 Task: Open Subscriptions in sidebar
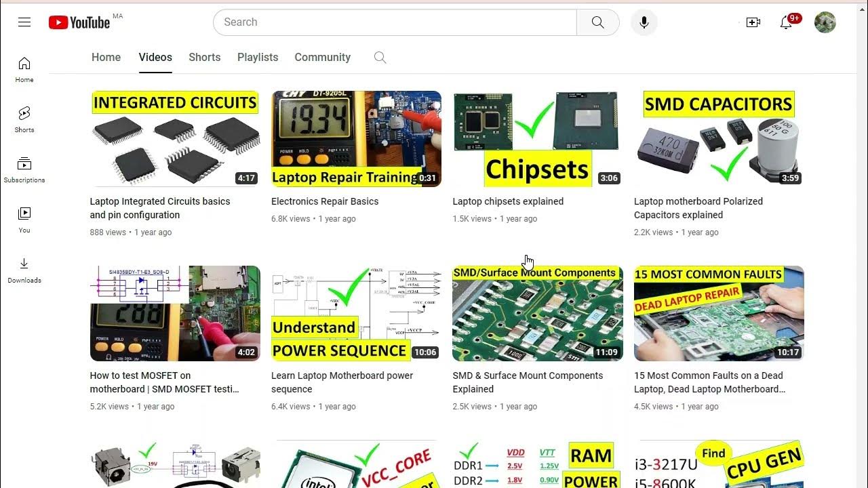24,170
